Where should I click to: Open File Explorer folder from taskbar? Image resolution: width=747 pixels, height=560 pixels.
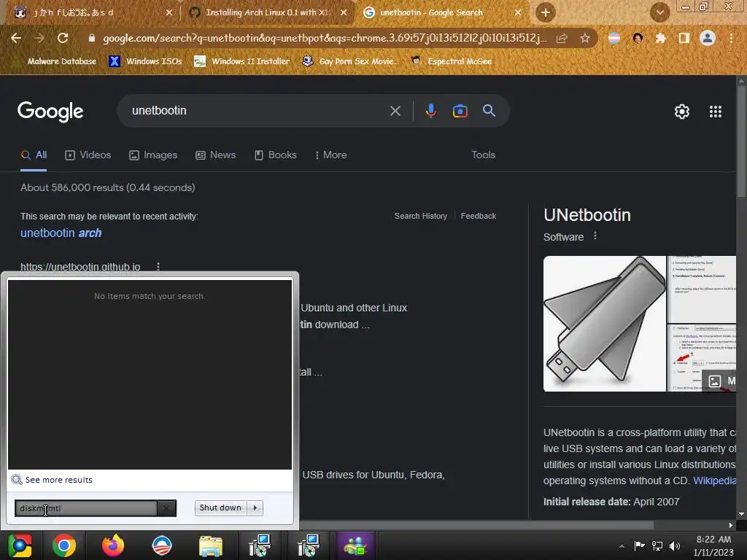pyautogui.click(x=211, y=546)
